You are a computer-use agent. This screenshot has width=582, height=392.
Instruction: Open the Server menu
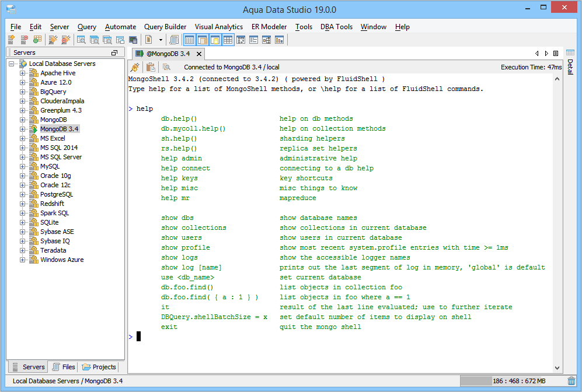(60, 27)
